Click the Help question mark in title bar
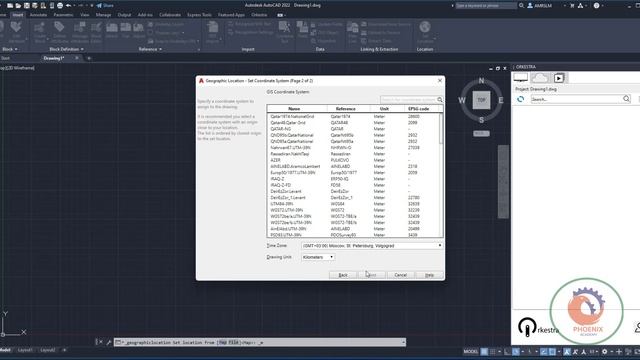Image resolution: width=640 pixels, height=360 pixels. tap(596, 6)
